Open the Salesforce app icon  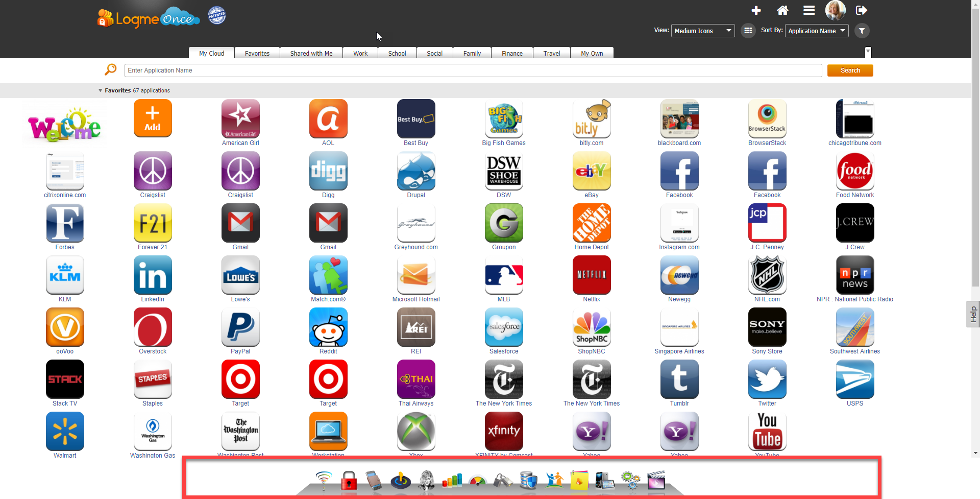[504, 327]
